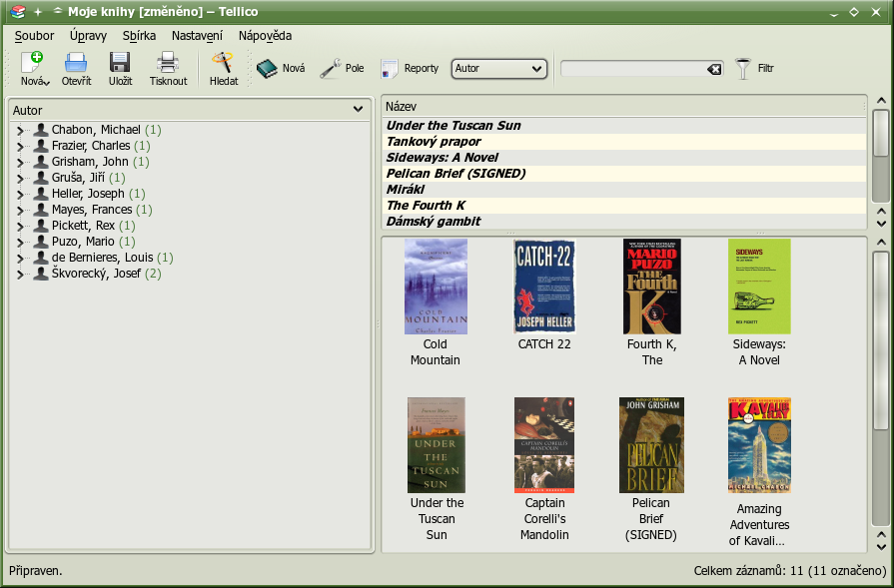Screen dimensions: 894x588
Task: Select the Tankový prapor list row
Action: click(624, 142)
